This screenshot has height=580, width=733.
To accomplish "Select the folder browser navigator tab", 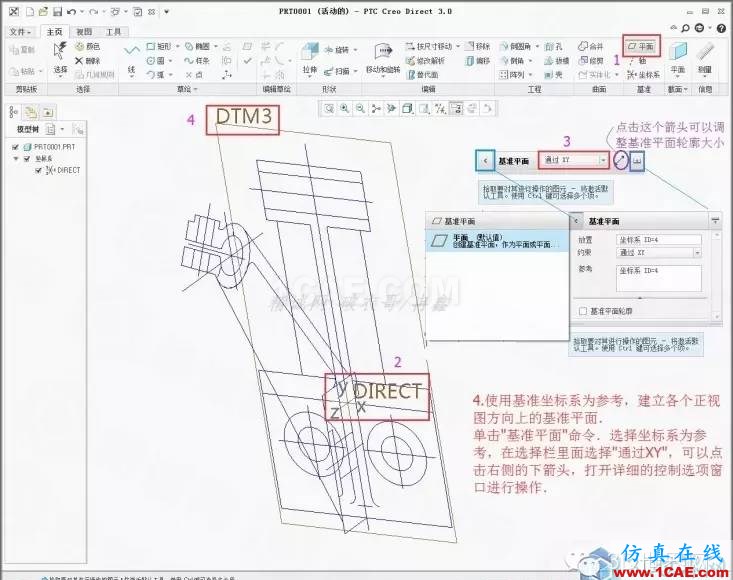I will [x=31, y=112].
